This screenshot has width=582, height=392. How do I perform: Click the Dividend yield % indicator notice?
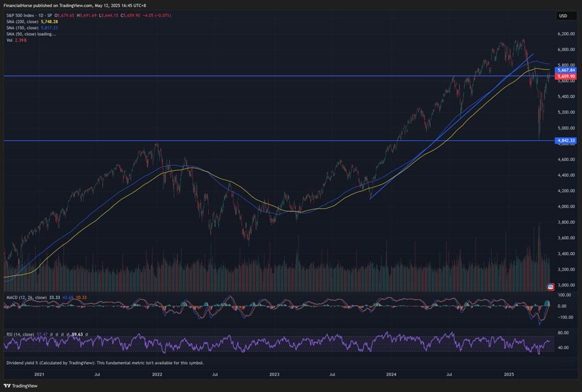tap(105, 363)
